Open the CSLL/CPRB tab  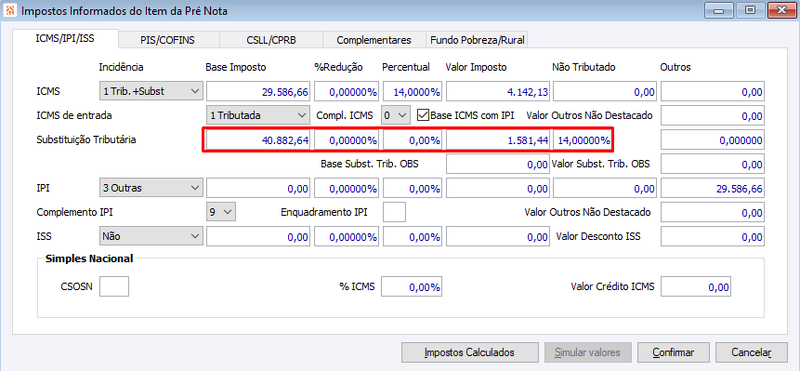271,40
